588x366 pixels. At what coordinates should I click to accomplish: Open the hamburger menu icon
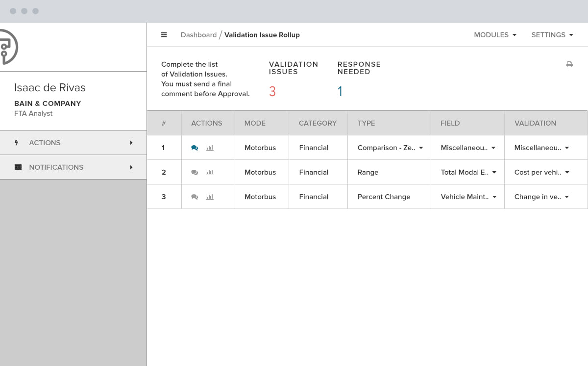coord(164,35)
